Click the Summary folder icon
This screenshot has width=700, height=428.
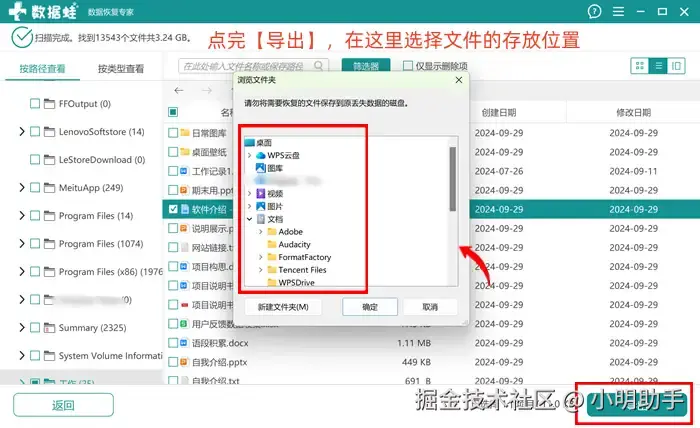click(x=50, y=328)
